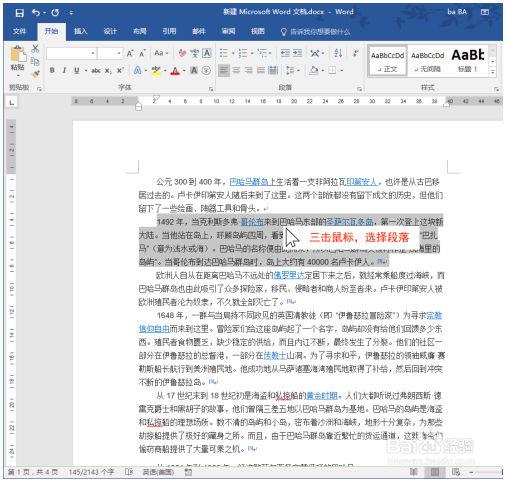The image size is (506, 482).
Task: Click the bullet list icon
Action: pyautogui.click(x=224, y=53)
